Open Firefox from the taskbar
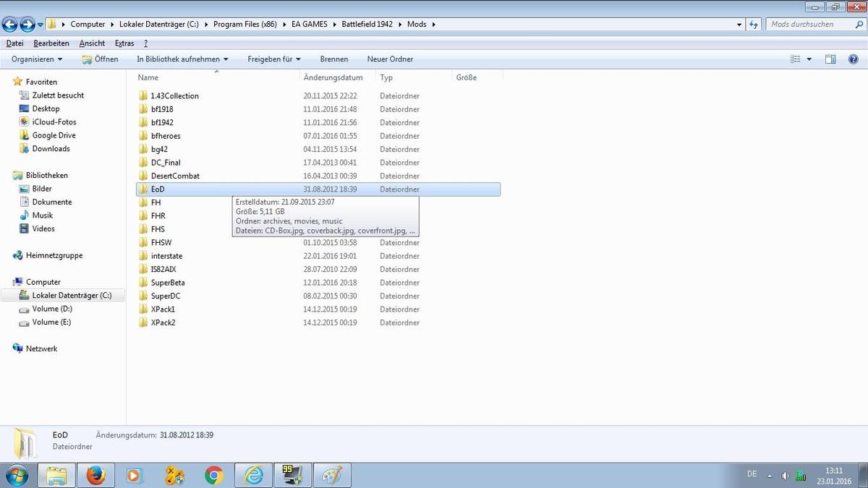Screen dimensions: 868x488 pyautogui.click(x=95, y=475)
